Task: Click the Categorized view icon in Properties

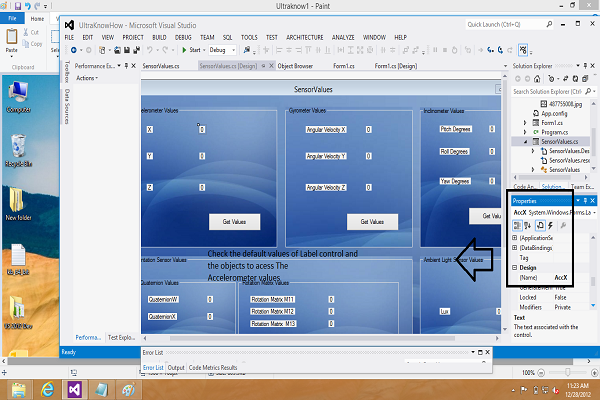Action: coord(517,226)
